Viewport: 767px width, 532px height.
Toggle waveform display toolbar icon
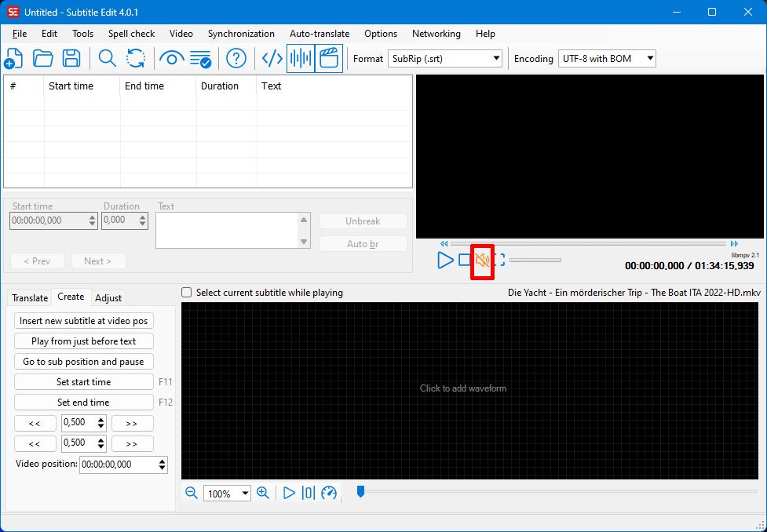pyautogui.click(x=301, y=59)
